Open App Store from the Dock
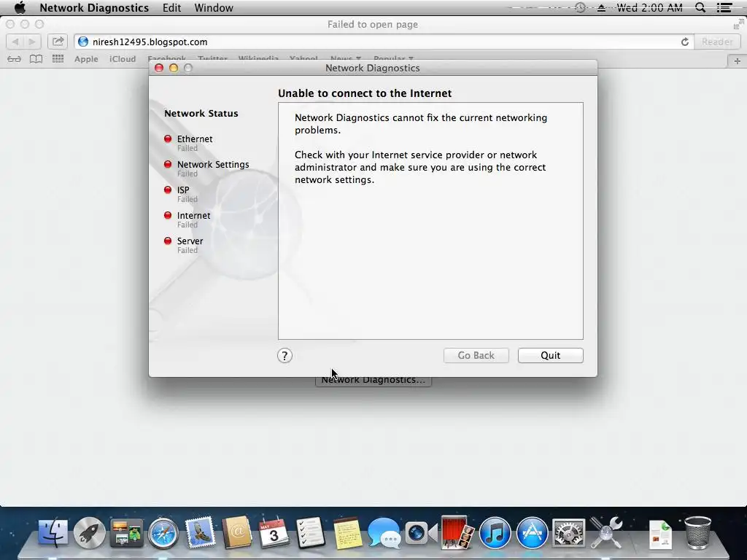Image resolution: width=747 pixels, height=560 pixels. click(532, 533)
